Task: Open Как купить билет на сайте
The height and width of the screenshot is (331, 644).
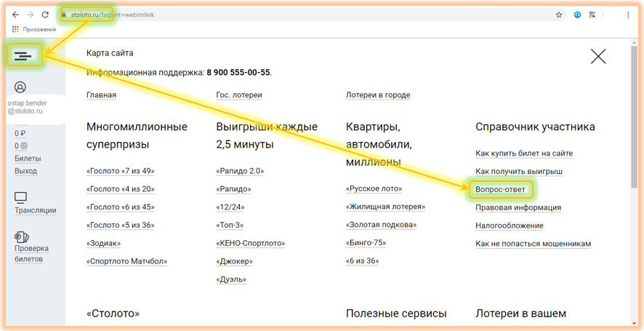Action: pos(524,153)
